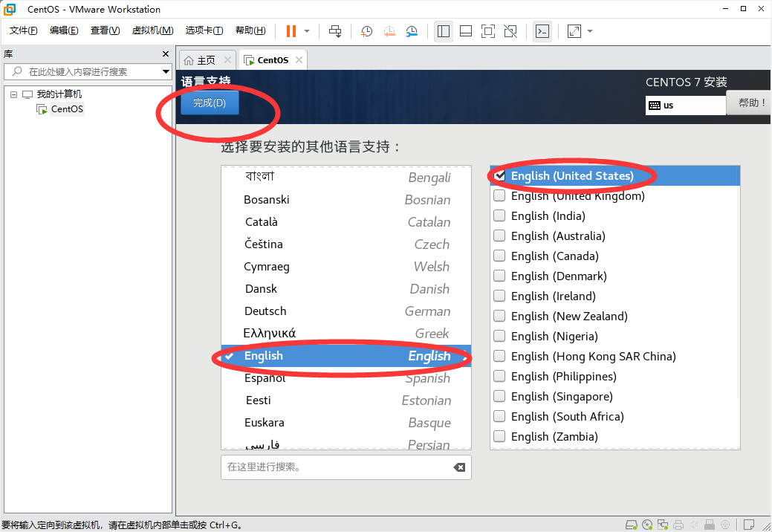This screenshot has height=532, width=772.
Task: Click the send Ctrl+Alt+Del icon
Action: tap(335, 31)
